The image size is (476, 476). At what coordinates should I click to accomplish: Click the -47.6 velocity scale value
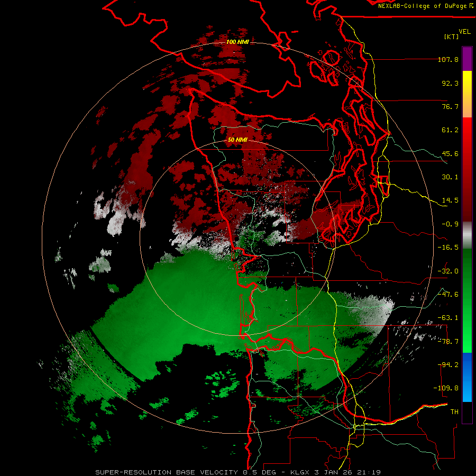[x=448, y=295]
